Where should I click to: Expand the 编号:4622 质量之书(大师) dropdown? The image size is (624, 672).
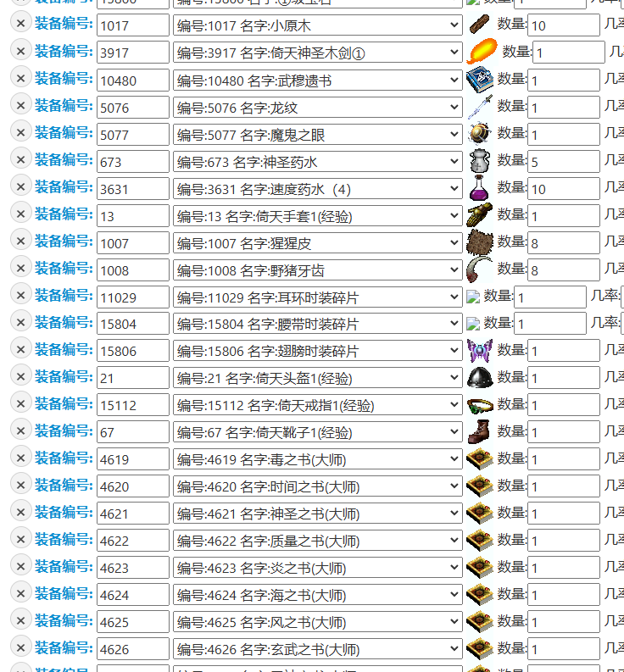pos(318,540)
